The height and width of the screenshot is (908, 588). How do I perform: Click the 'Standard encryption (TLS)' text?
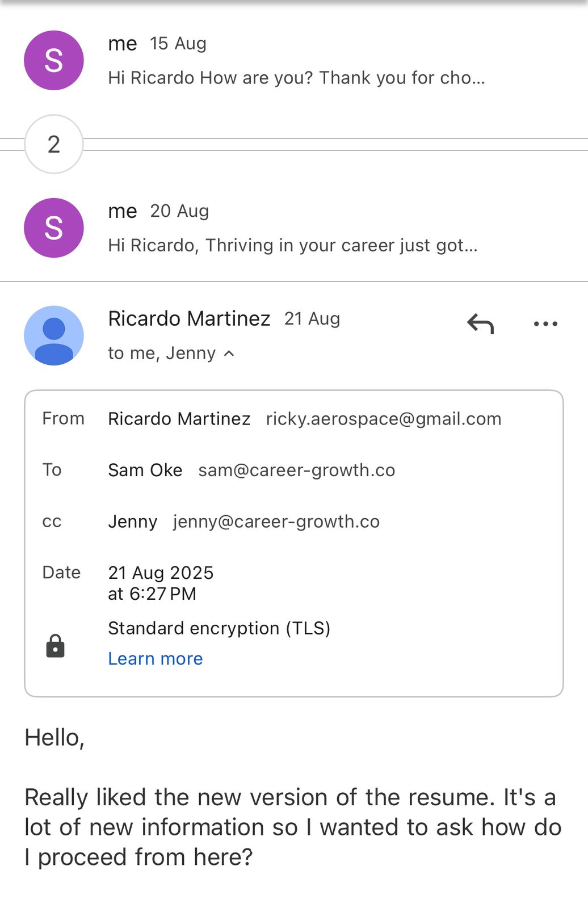tap(219, 628)
